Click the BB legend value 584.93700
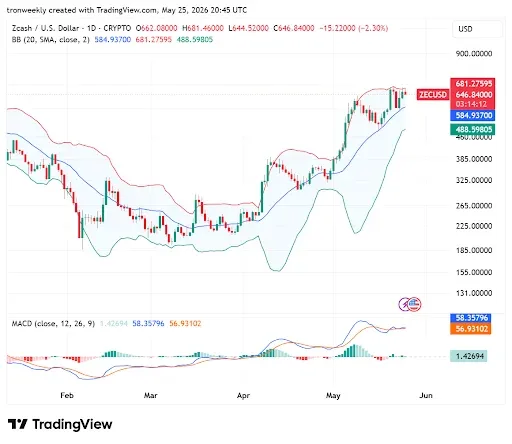512x444 pixels. (113, 40)
